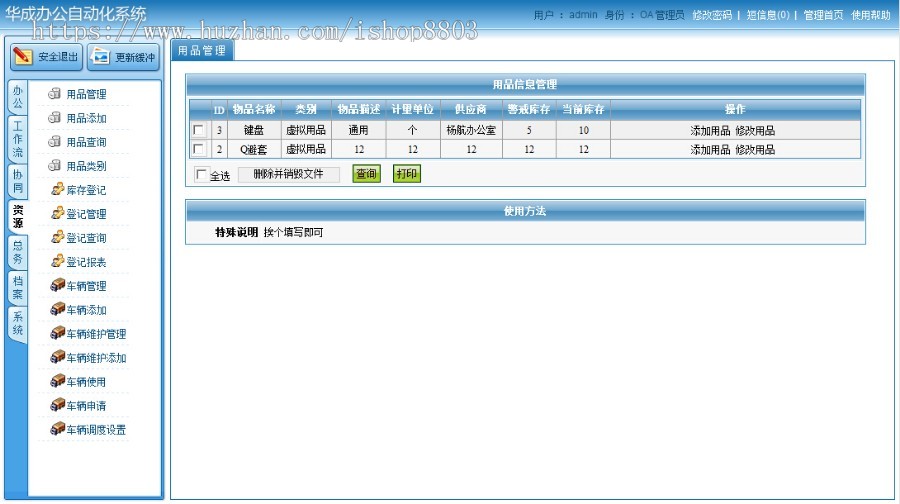This screenshot has height=504, width=900.
Task: Click the truck icon beside 车辆使用
Action: point(57,381)
